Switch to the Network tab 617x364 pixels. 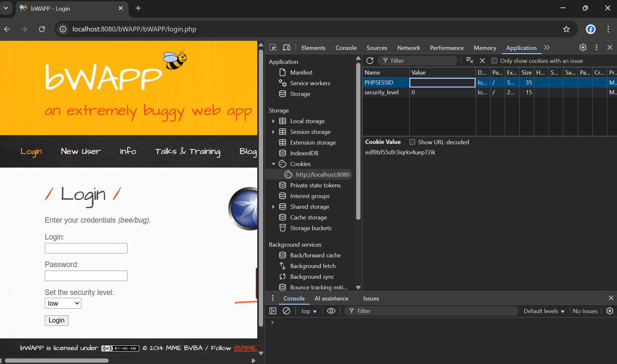pos(408,48)
